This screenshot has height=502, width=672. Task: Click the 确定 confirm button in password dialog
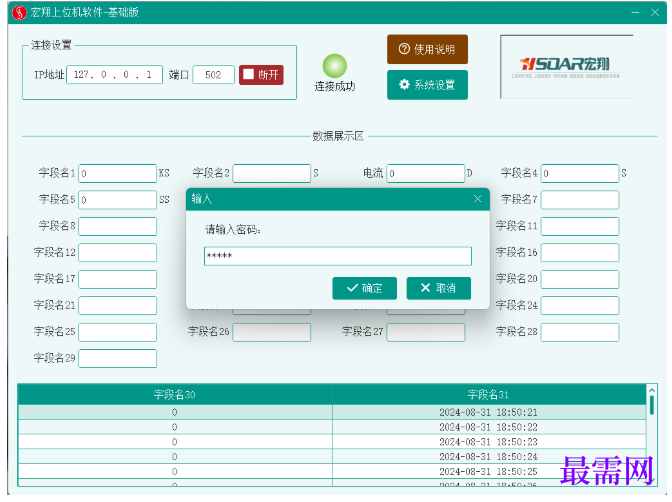(x=364, y=288)
